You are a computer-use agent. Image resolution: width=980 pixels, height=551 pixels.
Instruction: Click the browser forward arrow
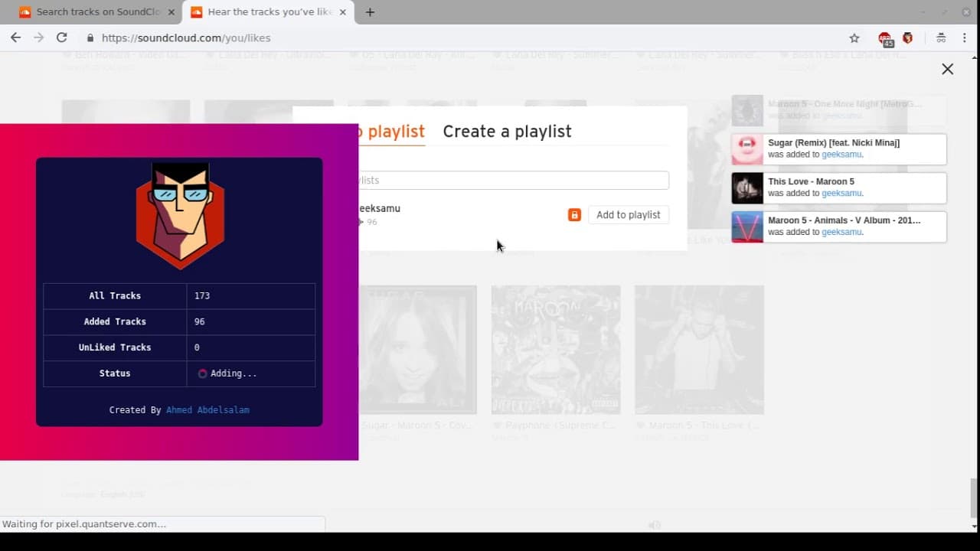click(38, 37)
